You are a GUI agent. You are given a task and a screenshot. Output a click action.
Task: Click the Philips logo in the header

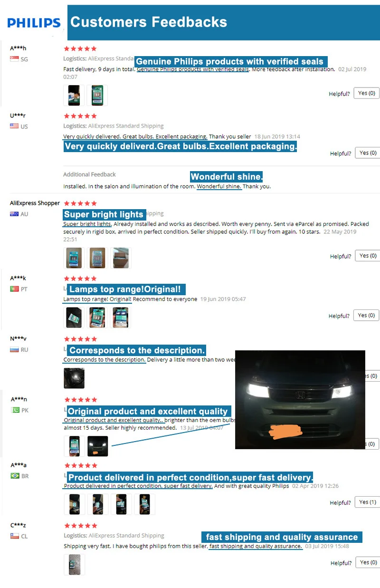click(34, 22)
